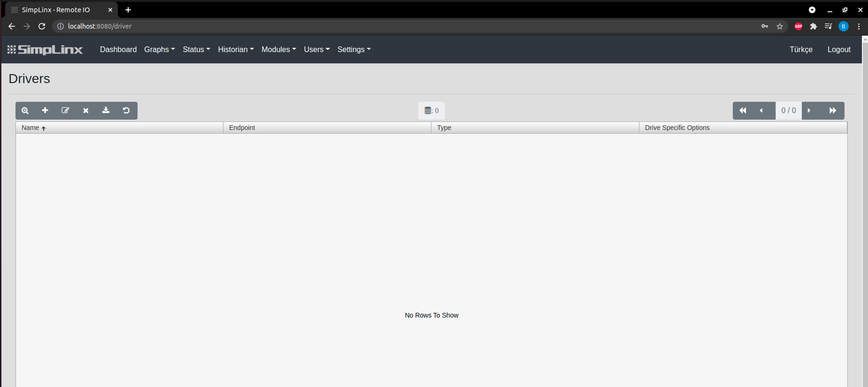
Task: Expand the Modules dropdown menu
Action: pyautogui.click(x=279, y=49)
